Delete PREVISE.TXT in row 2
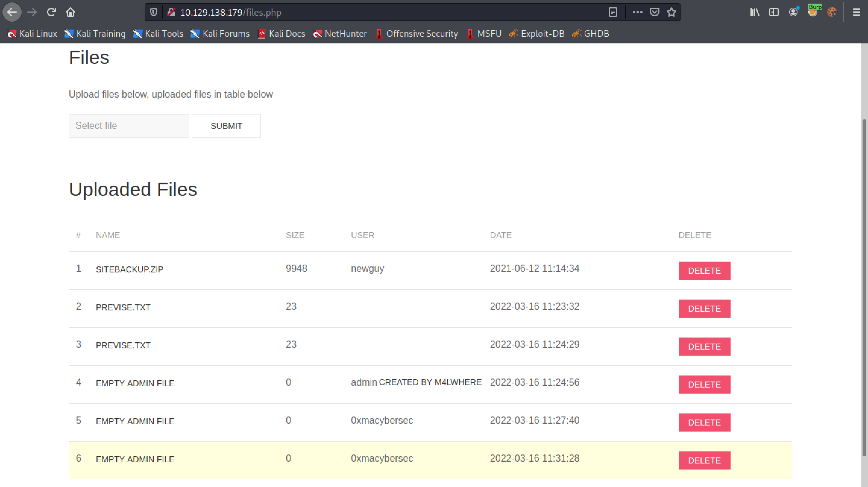Image resolution: width=868 pixels, height=487 pixels. pos(704,308)
